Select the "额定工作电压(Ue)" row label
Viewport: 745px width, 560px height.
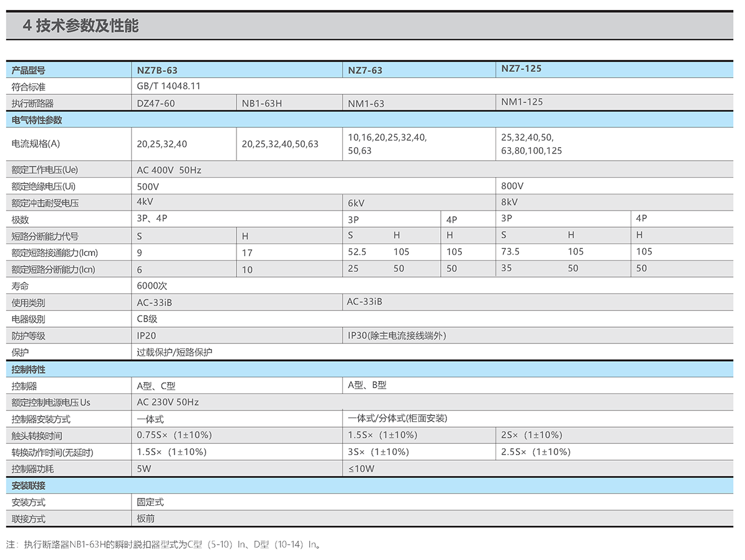click(x=45, y=169)
